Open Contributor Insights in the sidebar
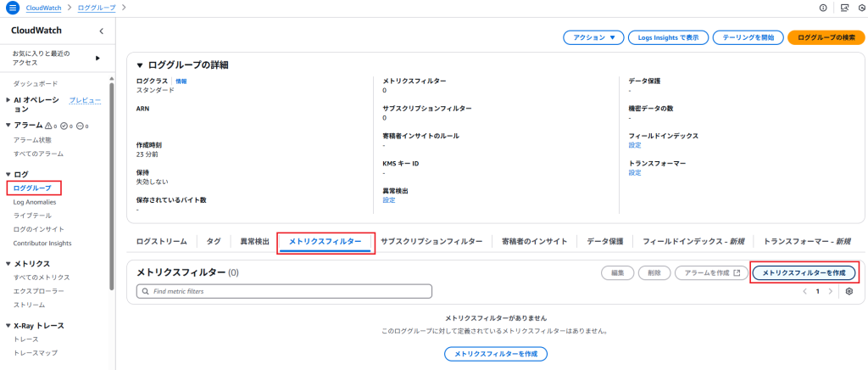Image resolution: width=868 pixels, height=370 pixels. point(42,244)
